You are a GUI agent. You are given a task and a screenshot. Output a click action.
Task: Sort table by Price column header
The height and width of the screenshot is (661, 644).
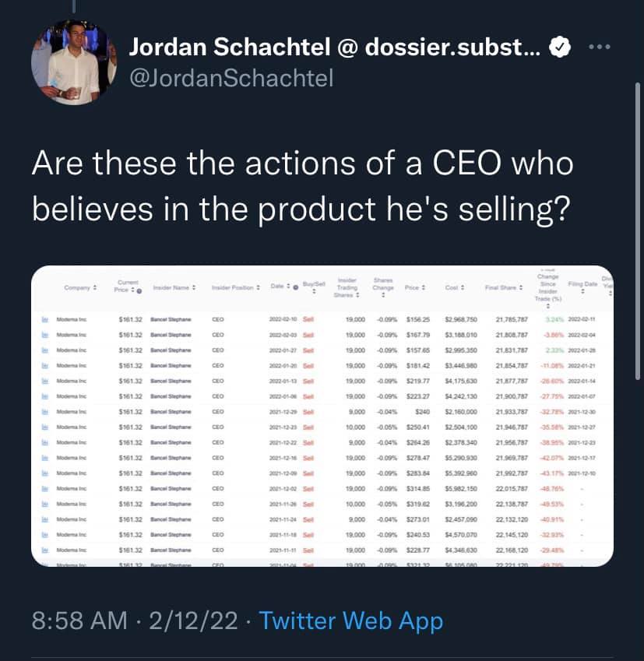[412, 289]
